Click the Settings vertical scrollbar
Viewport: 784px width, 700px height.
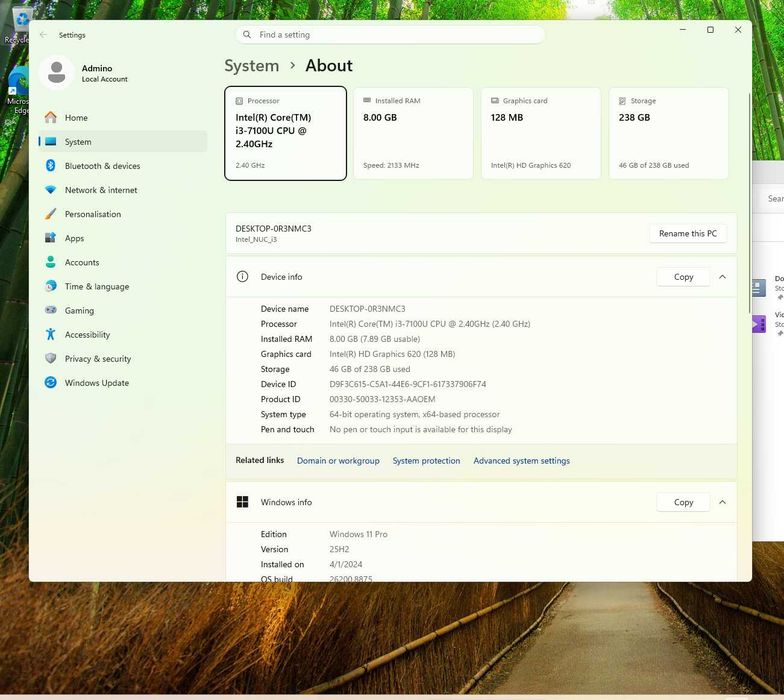coord(749,202)
